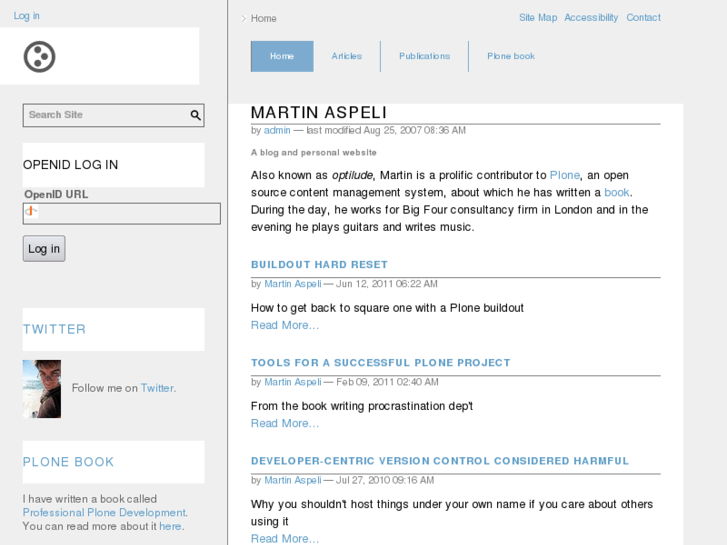The image size is (727, 545).
Task: Click the 'Jun 12, 2011 06:22 AM' date
Action: click(387, 284)
